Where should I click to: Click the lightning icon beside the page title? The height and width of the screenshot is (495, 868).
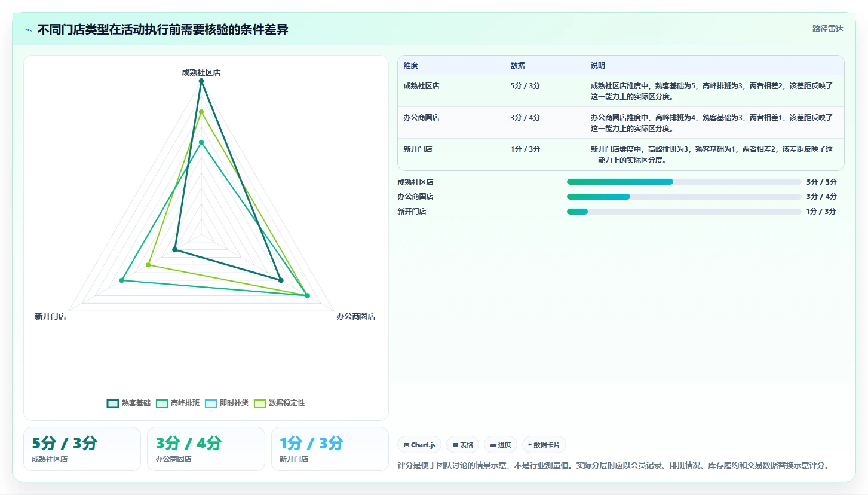click(x=29, y=30)
